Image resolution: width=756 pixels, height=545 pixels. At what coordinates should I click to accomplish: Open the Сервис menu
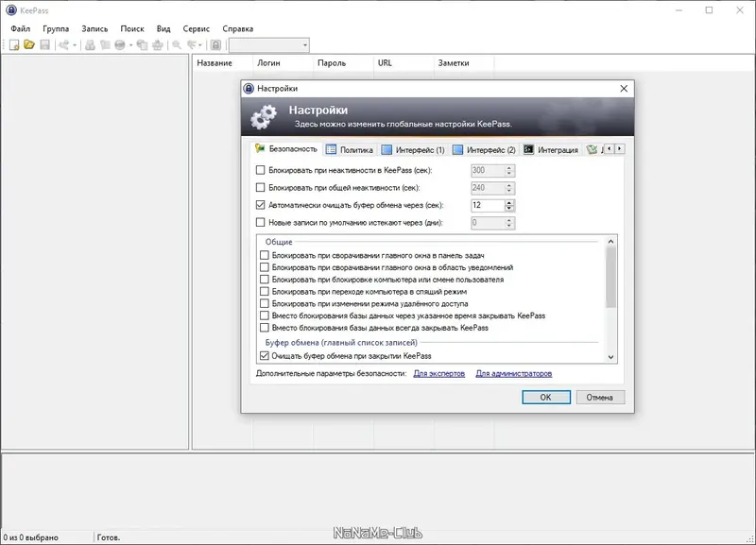(197, 28)
